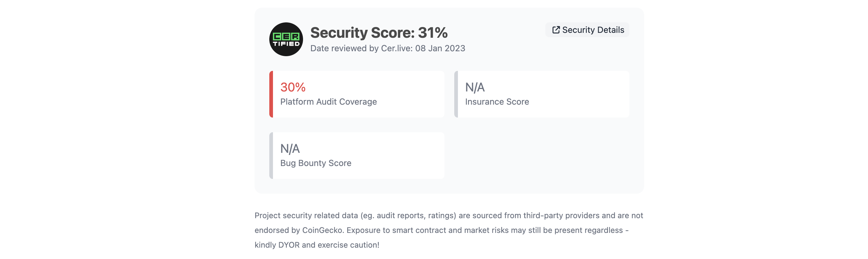Select the Insurance Score label

coord(497,102)
